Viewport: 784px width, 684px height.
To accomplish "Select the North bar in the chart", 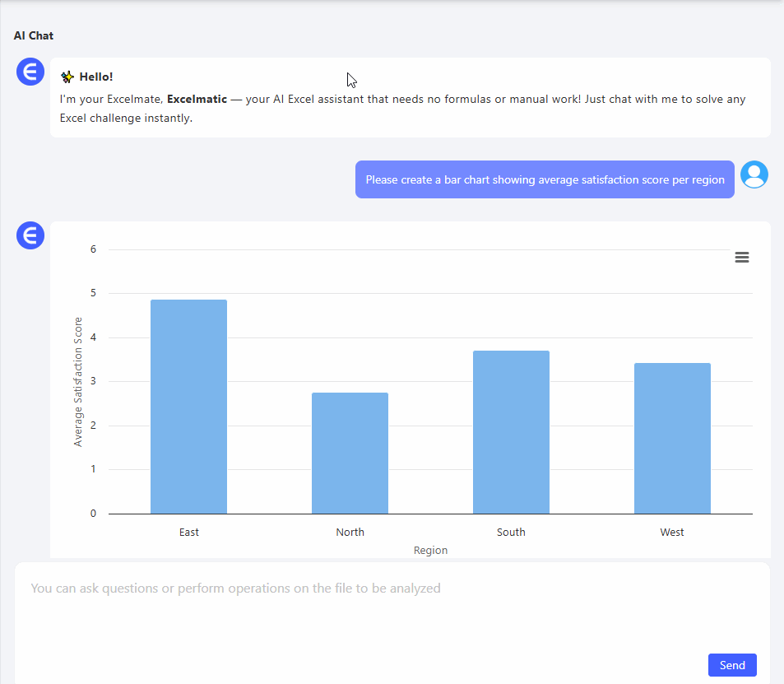I will [x=350, y=453].
